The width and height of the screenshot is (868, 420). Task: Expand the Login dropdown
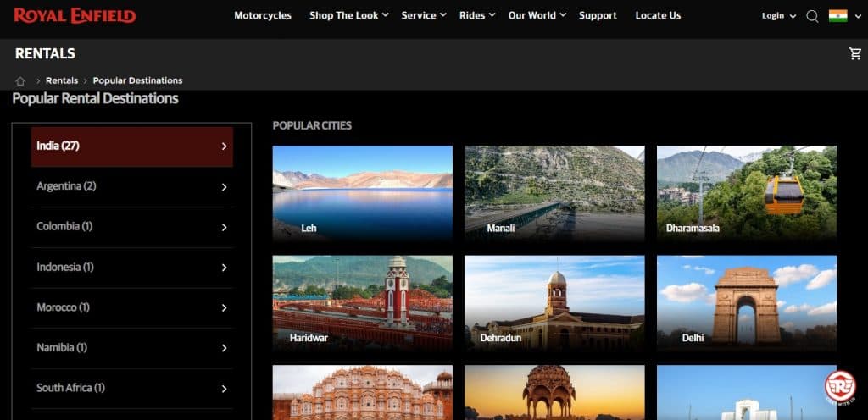[778, 16]
